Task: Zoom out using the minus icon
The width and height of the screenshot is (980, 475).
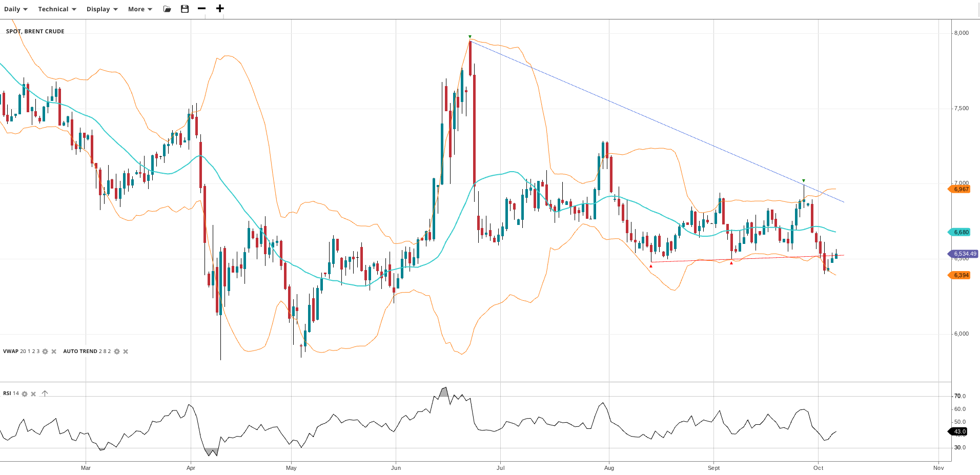Action: click(x=202, y=9)
